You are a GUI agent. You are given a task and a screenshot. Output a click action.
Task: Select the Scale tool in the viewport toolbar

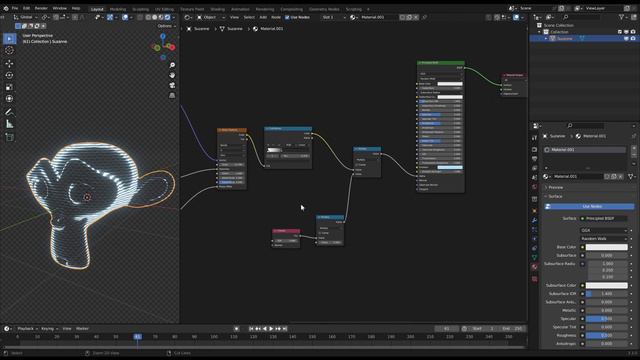[x=9, y=87]
